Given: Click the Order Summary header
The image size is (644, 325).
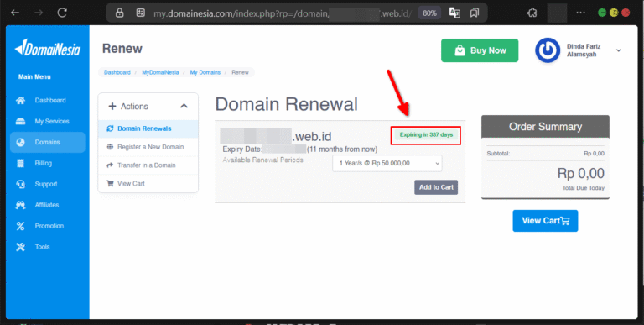Looking at the screenshot, I should [x=545, y=127].
